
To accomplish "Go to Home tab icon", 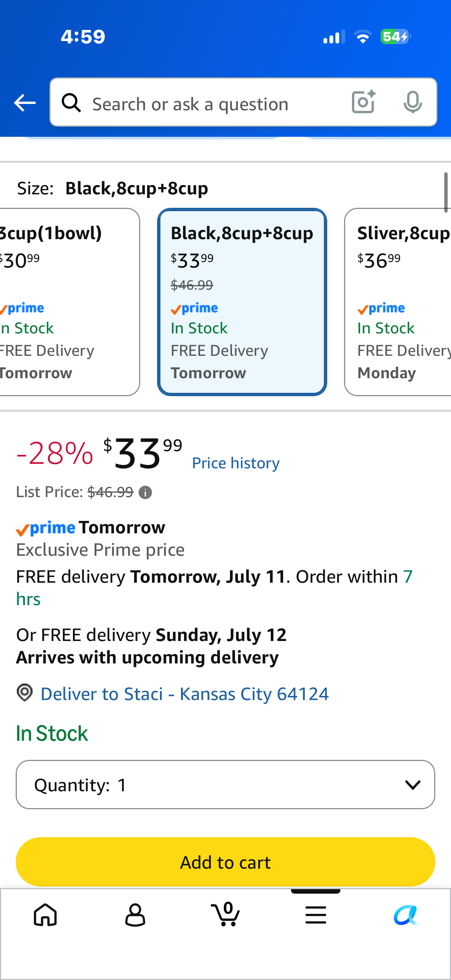I will (x=45, y=915).
